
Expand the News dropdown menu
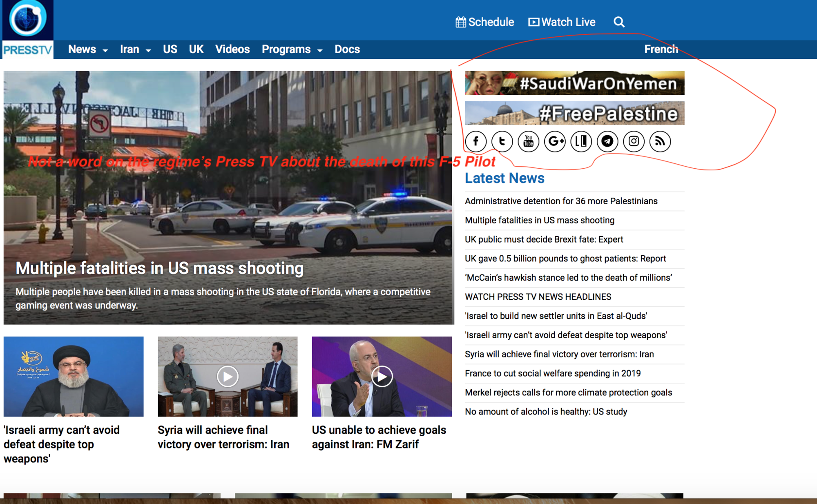[x=88, y=49]
